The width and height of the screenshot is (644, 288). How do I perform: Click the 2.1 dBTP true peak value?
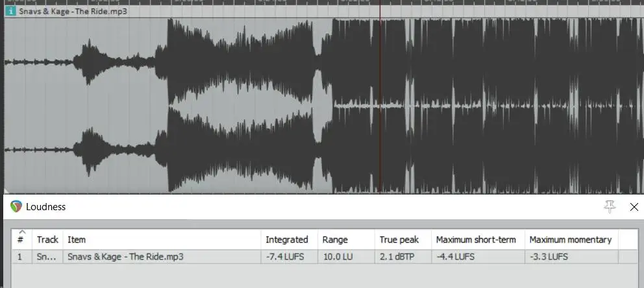click(x=397, y=256)
